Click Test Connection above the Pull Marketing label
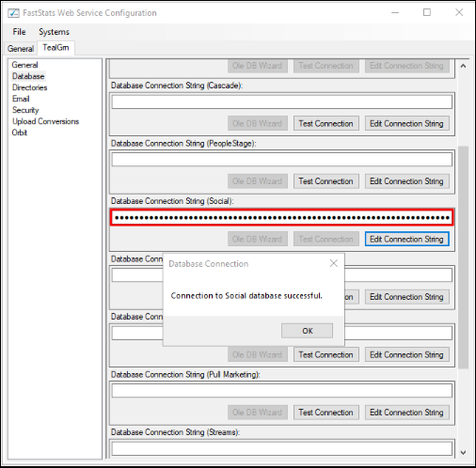Screen dimensions: 476x468 (x=326, y=354)
